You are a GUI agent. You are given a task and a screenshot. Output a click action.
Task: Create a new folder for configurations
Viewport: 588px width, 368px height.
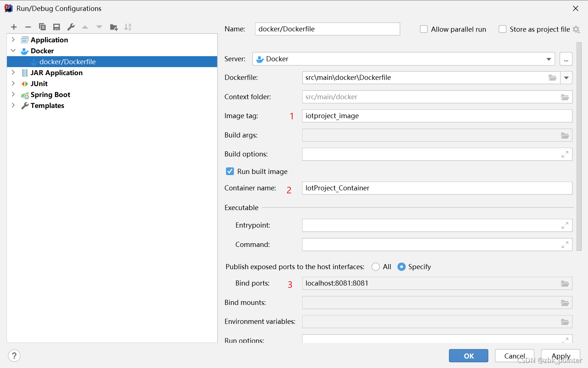114,27
